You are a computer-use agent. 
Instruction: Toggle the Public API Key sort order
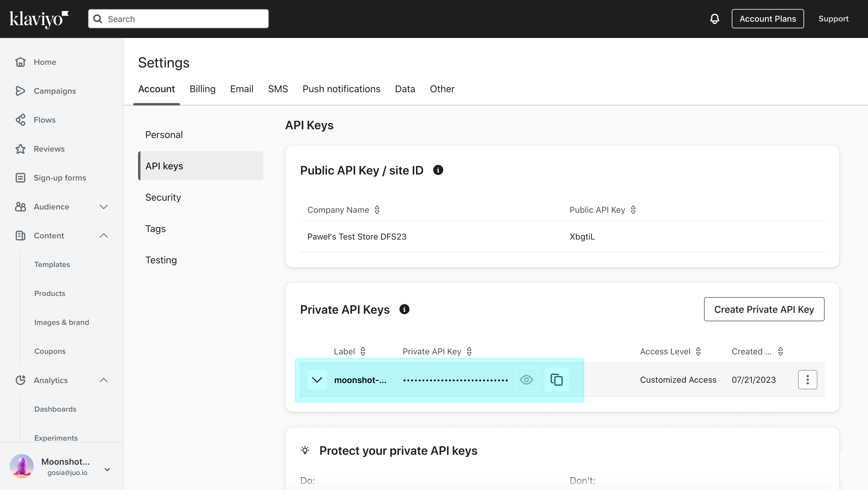click(634, 209)
